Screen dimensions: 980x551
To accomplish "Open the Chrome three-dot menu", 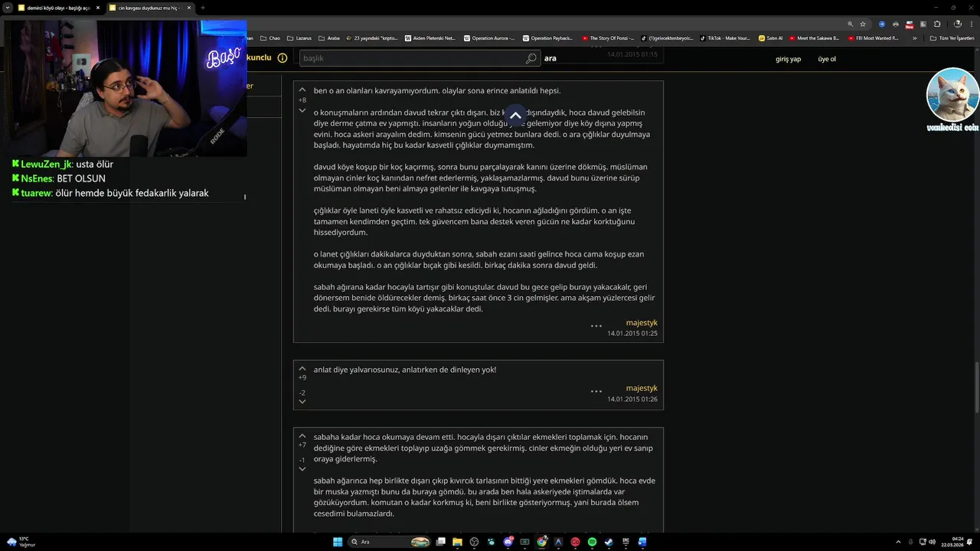I will 971,24.
